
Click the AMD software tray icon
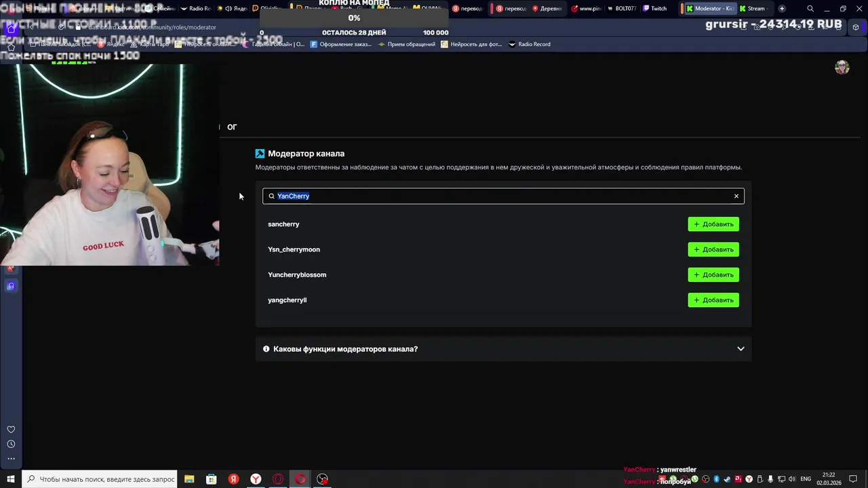(x=738, y=479)
